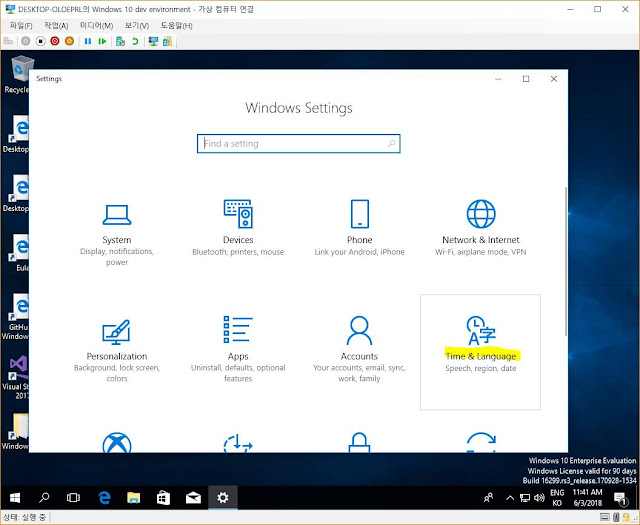Screen dimensions: 640x525
Task: Click the 'Windows Settings' heading
Action: 299,108
